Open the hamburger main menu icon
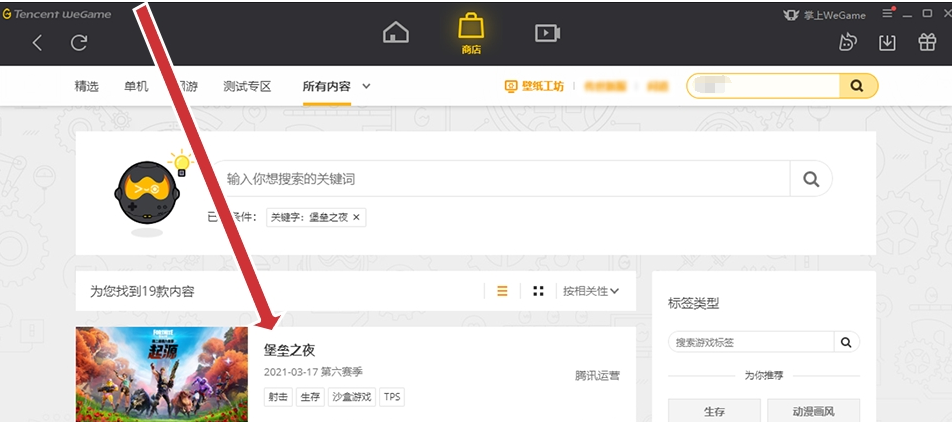 tap(888, 13)
